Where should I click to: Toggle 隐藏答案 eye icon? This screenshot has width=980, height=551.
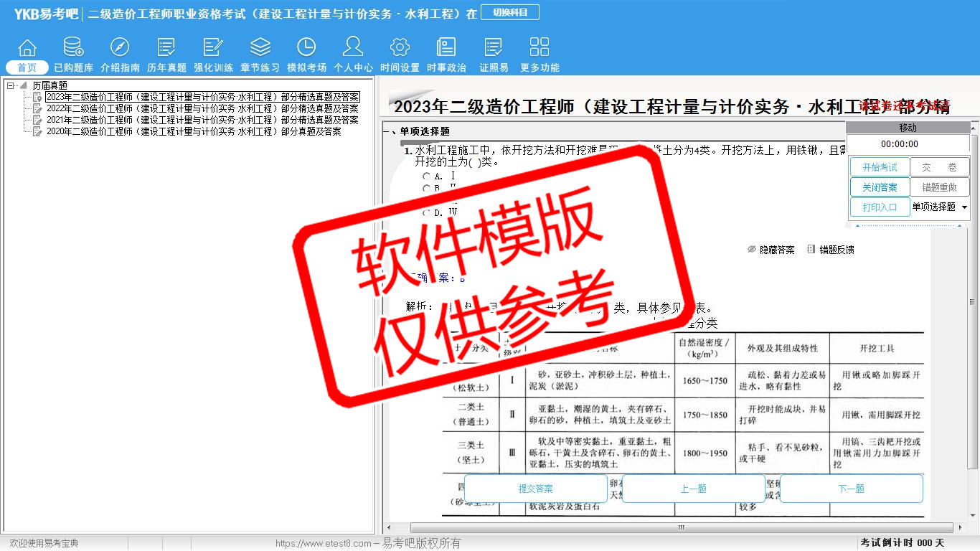(752, 250)
